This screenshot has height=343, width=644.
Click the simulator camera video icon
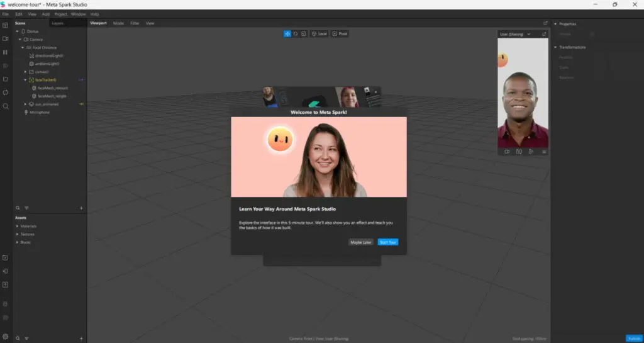pos(507,152)
